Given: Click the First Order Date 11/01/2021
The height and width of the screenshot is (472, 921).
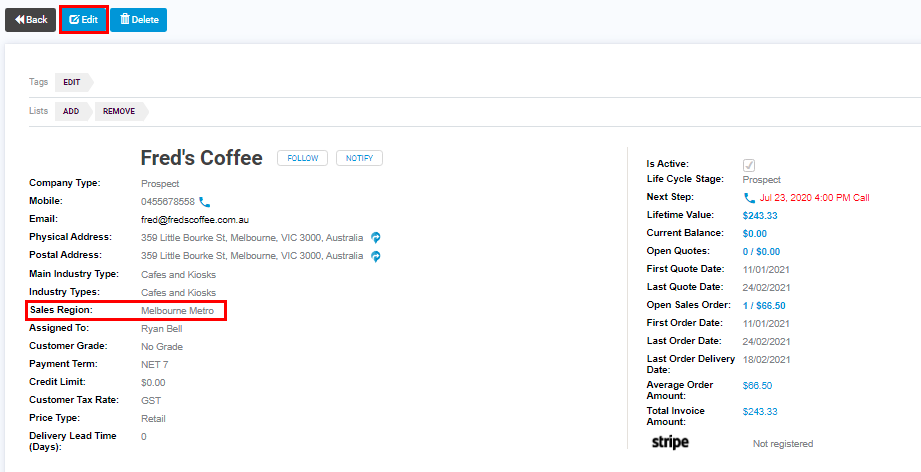Looking at the screenshot, I should click(767, 323).
